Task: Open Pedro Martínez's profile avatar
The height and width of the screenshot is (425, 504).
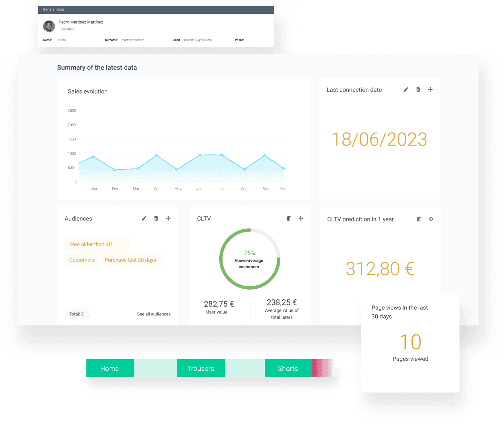Action: coord(49,26)
